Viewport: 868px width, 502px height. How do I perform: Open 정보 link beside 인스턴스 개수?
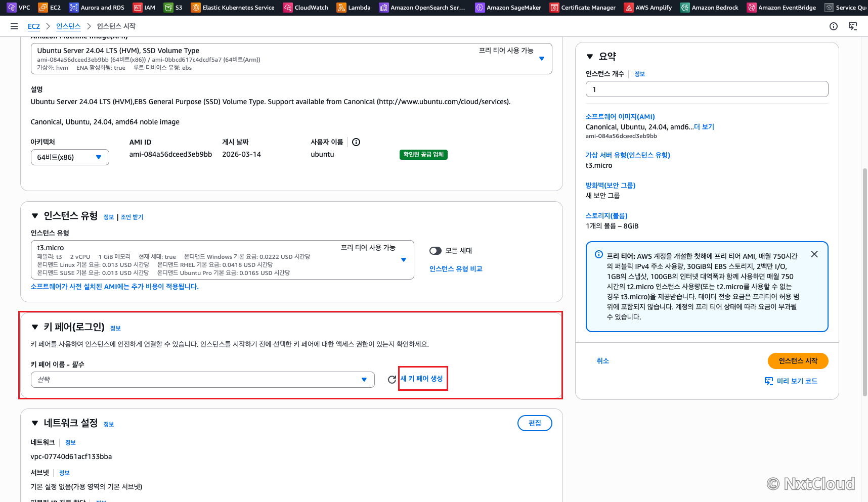[x=639, y=74]
